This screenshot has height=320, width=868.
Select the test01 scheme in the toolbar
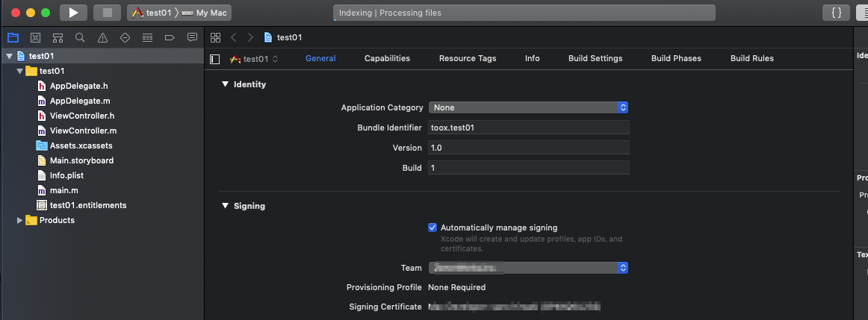(152, 13)
